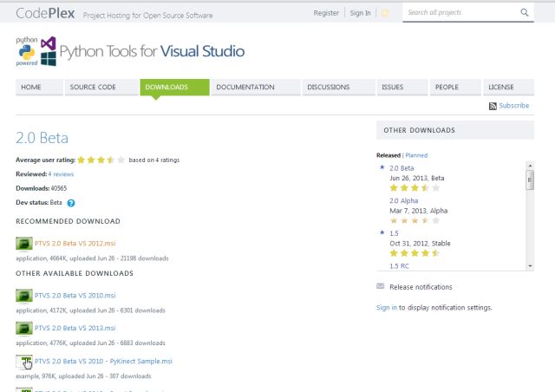Focus the Search all projects field
Screen dimensions: 555x392
[460, 13]
